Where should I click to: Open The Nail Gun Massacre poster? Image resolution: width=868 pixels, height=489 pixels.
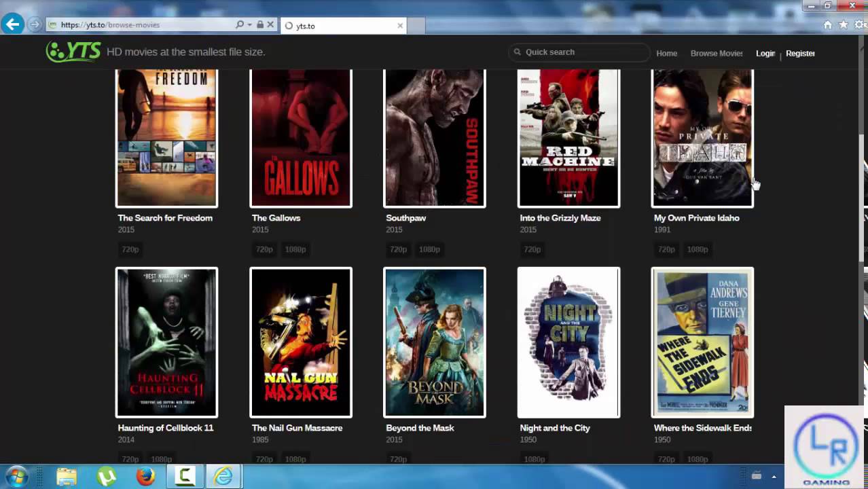[301, 342]
